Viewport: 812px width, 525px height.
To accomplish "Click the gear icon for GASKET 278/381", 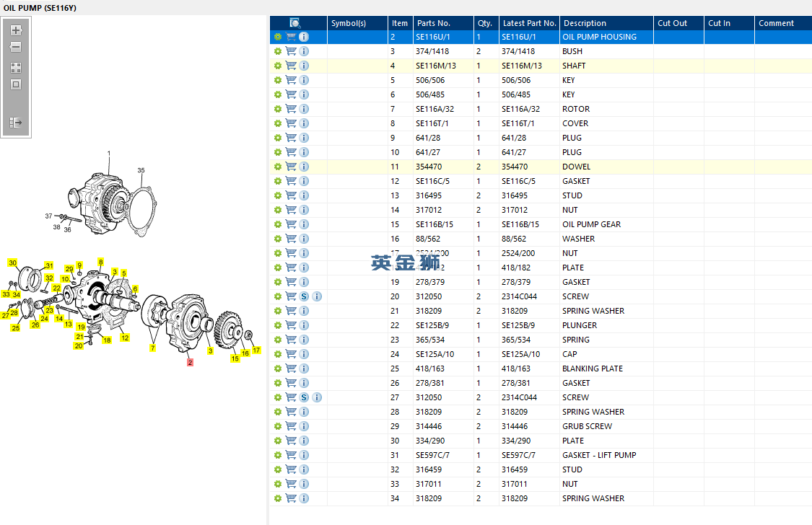I will 278,383.
